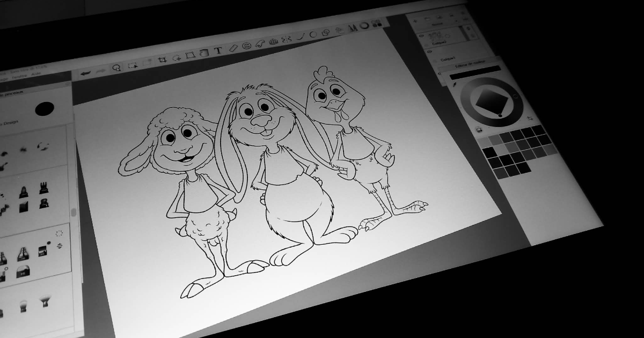Select the Zoom/Rotate canvas magnifier tool

pyautogui.click(x=116, y=68)
